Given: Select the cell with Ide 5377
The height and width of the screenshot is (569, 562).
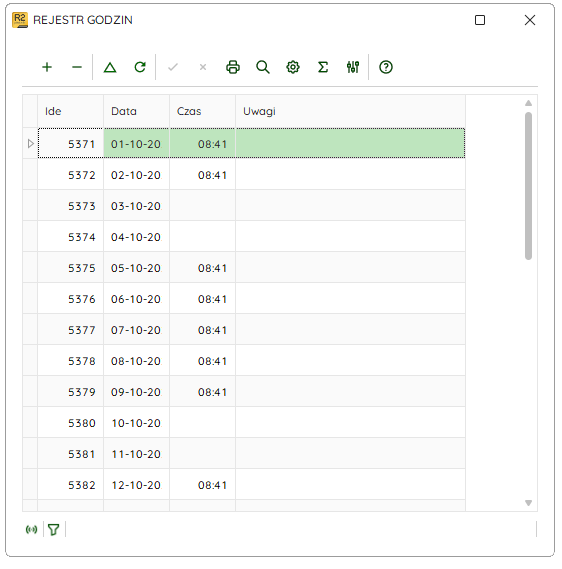Looking at the screenshot, I should [x=71, y=330].
